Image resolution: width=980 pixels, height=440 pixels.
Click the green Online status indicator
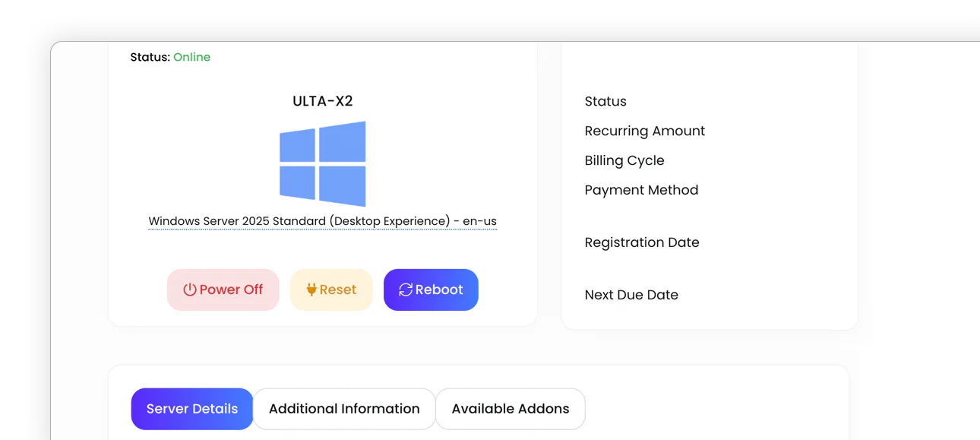[191, 57]
